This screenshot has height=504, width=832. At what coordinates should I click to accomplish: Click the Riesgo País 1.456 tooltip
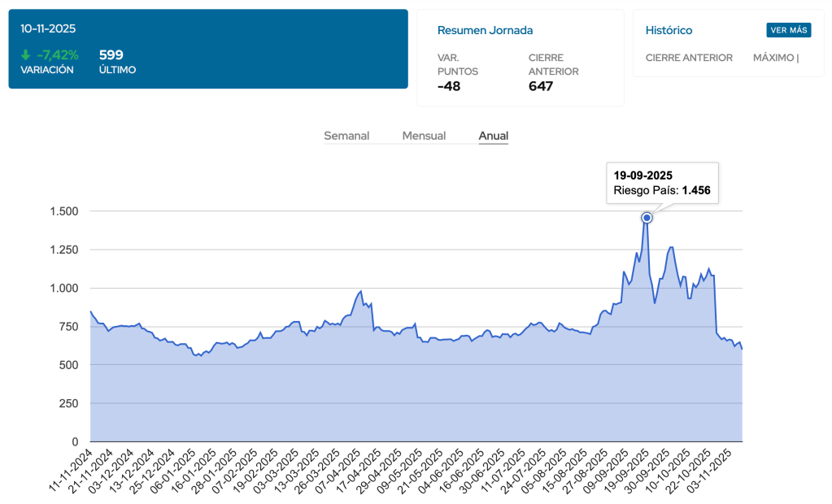663,184
